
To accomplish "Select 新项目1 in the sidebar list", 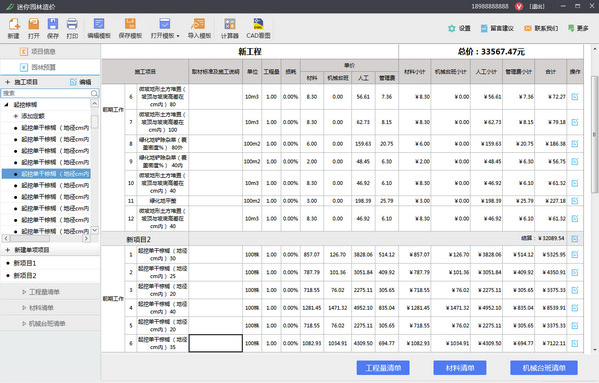I will [25, 263].
